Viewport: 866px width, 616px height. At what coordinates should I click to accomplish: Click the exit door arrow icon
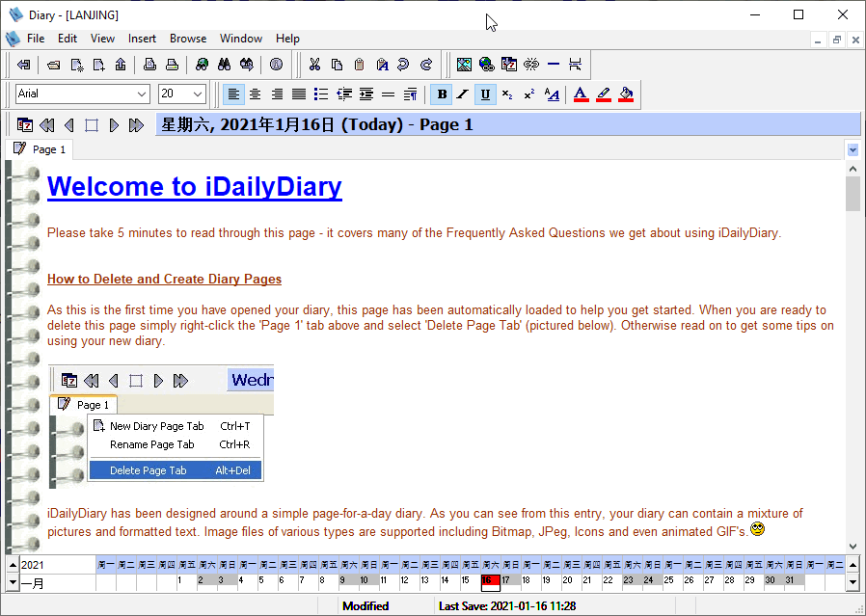coord(23,65)
